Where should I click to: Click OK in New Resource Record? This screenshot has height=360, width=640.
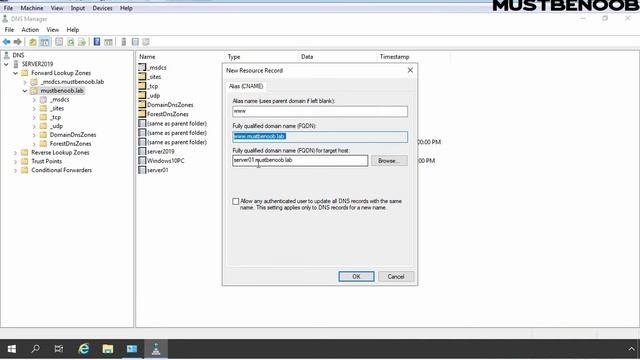(356, 277)
